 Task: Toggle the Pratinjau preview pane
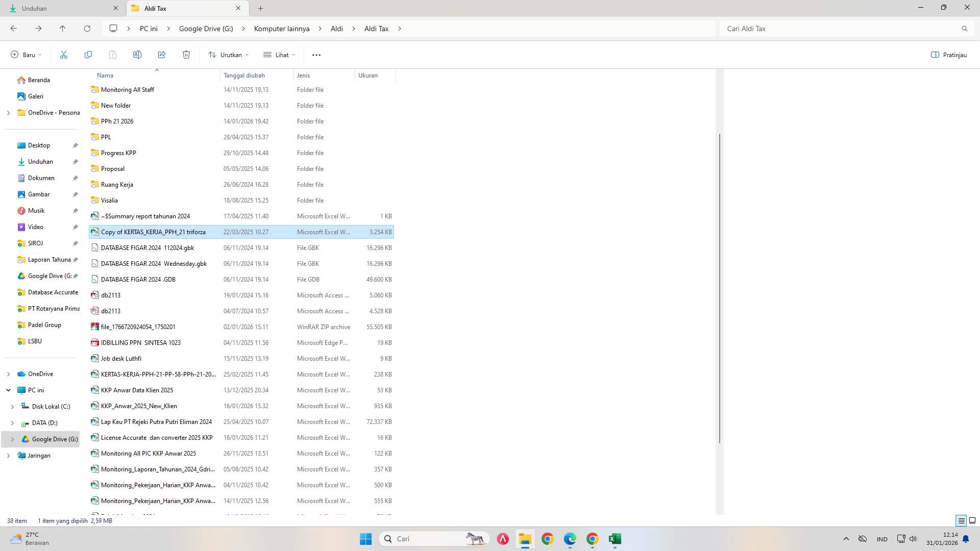pos(948,55)
